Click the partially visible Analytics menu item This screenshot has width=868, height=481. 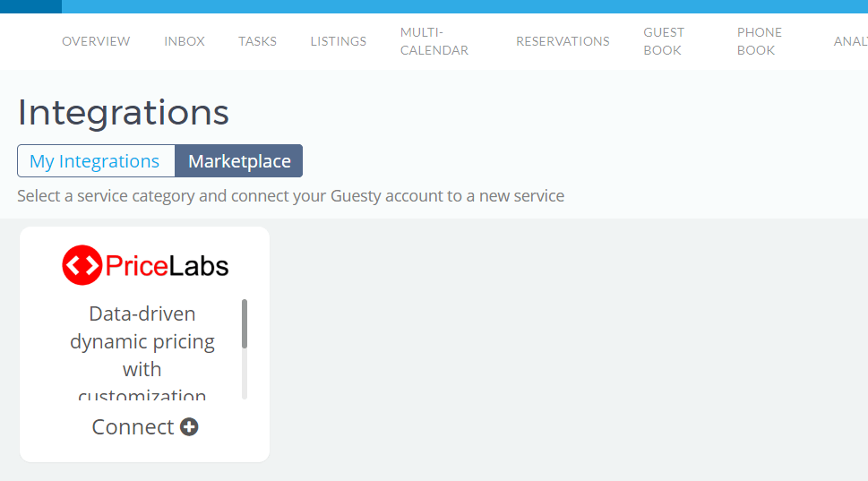coord(850,41)
